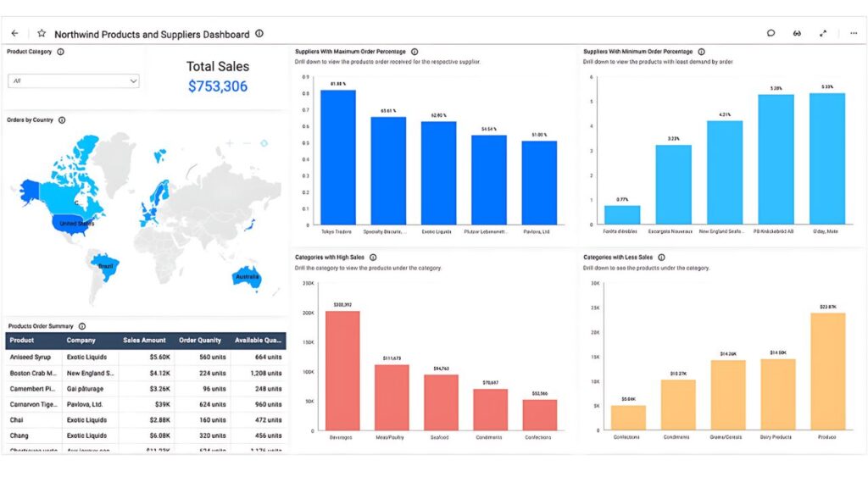Select the Beverages bar in Categories with High Sales

click(342, 369)
